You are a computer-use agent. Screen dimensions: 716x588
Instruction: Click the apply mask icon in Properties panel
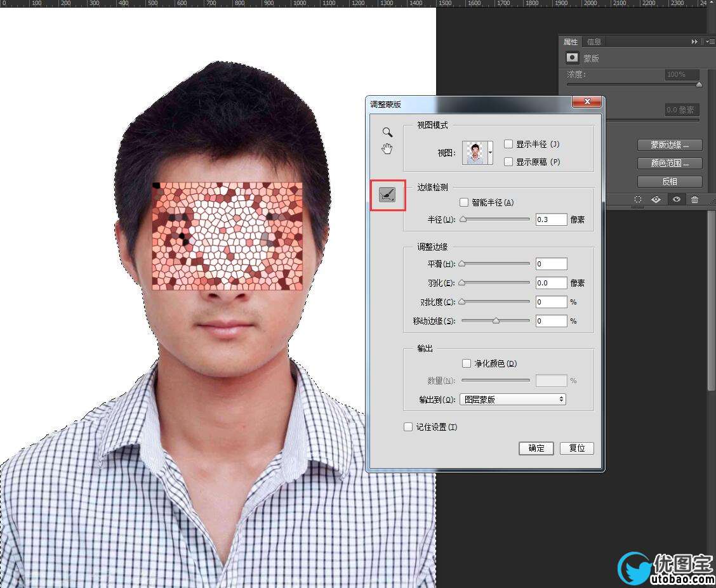coord(656,199)
